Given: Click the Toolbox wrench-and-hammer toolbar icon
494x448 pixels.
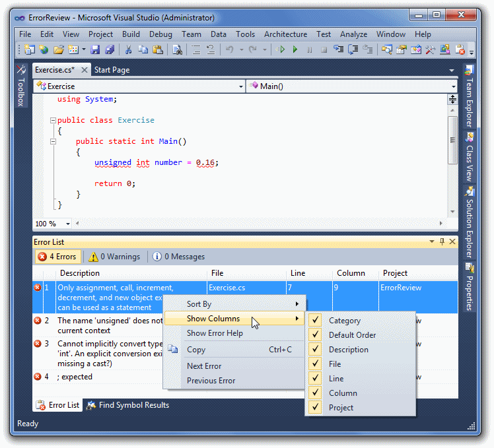Looking at the screenshot, I should click(430, 49).
